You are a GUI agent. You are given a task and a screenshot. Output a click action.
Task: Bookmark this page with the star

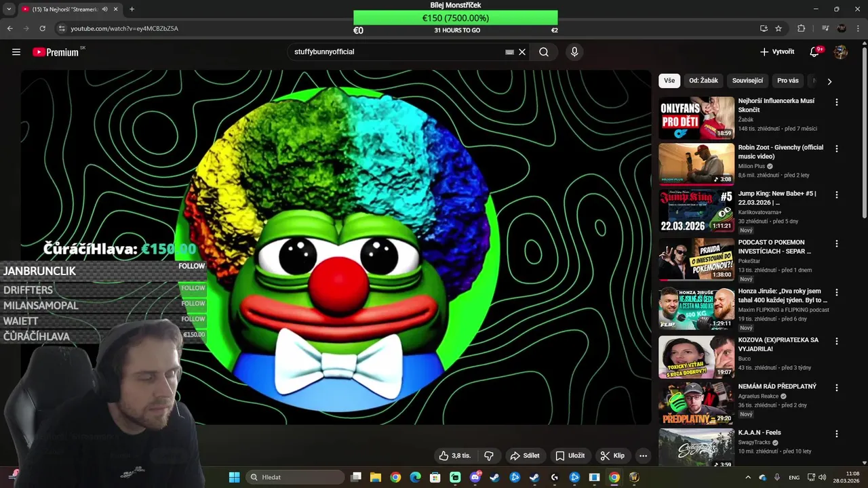click(x=778, y=28)
